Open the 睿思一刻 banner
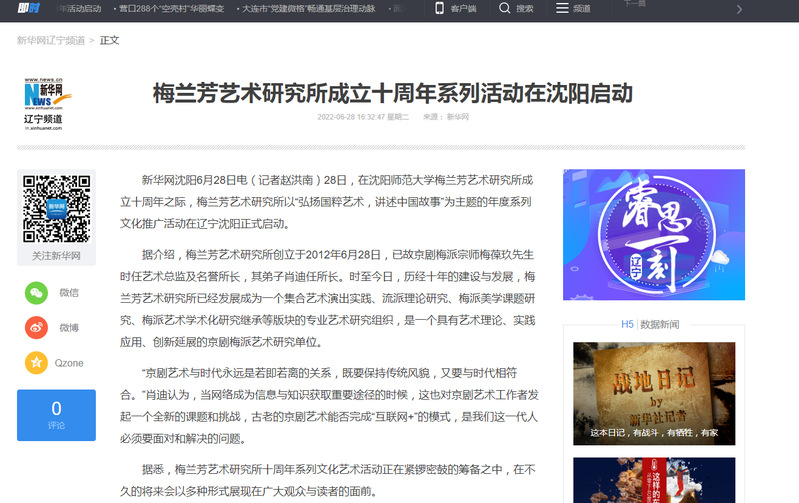This screenshot has width=799, height=503. 654,235
